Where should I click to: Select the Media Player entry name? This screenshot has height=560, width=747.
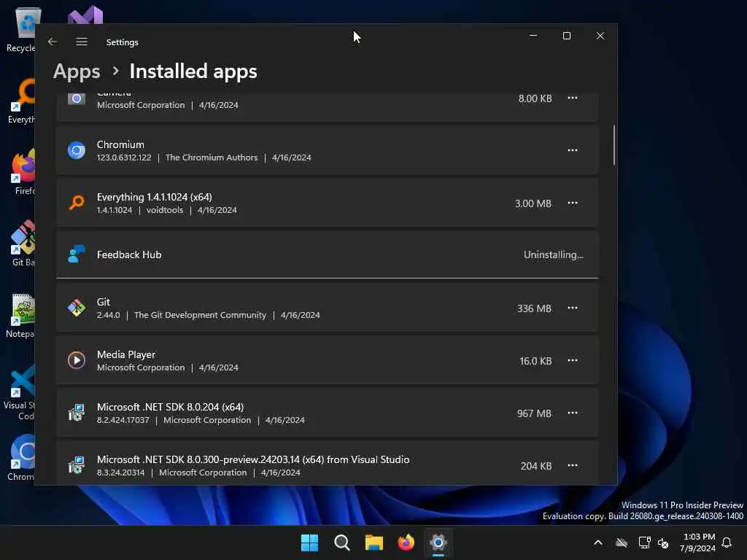[126, 354]
